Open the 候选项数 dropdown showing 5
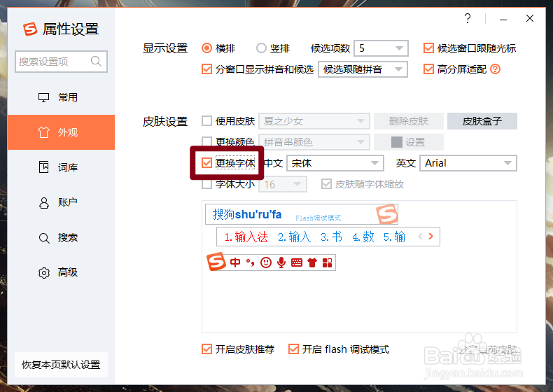 (x=381, y=48)
